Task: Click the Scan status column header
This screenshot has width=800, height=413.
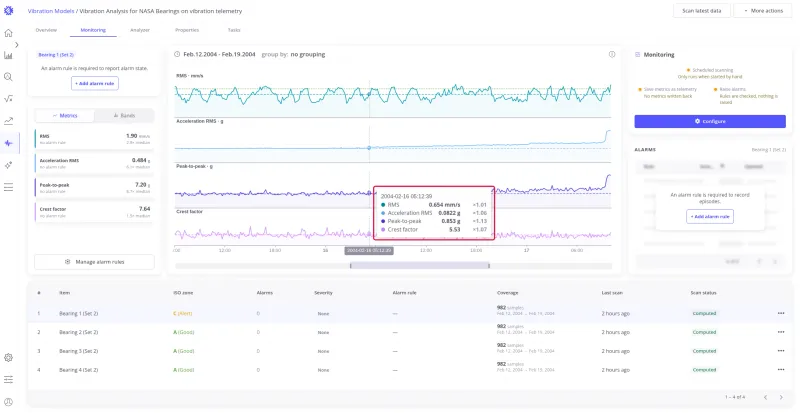Action: [703, 293]
